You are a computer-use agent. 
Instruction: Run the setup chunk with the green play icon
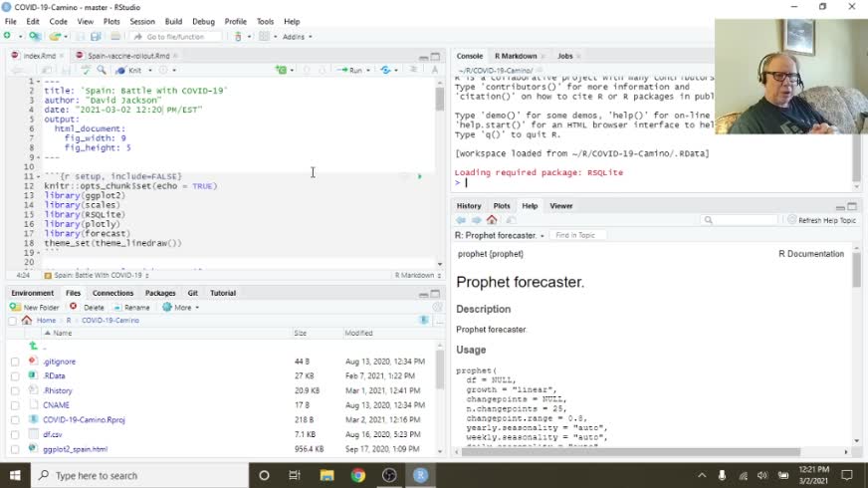tap(420, 176)
